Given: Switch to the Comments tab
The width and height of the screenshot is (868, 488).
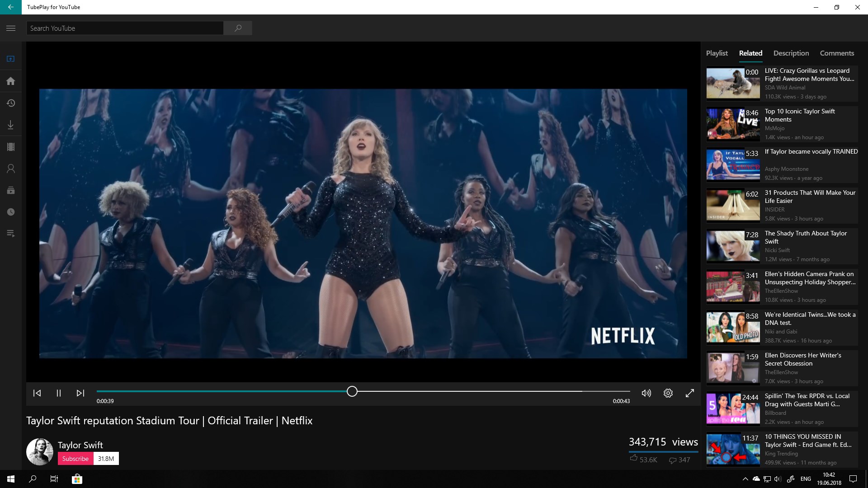Looking at the screenshot, I should (x=836, y=53).
